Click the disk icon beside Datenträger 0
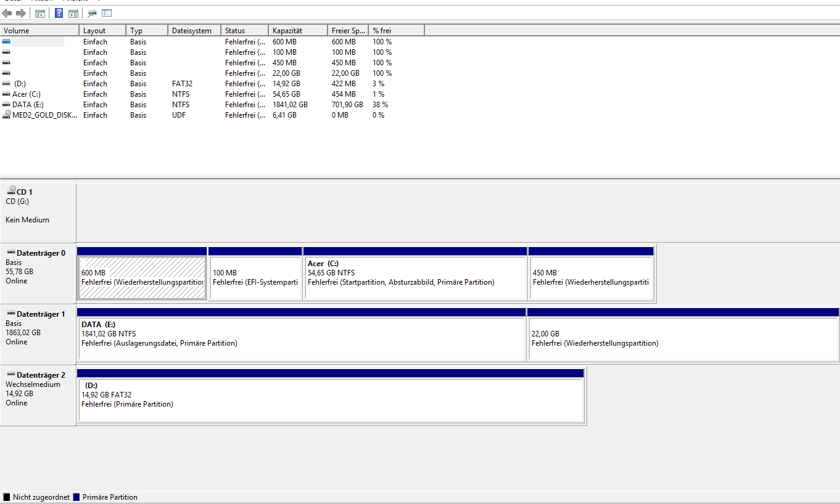The width and height of the screenshot is (840, 504). tap(11, 253)
